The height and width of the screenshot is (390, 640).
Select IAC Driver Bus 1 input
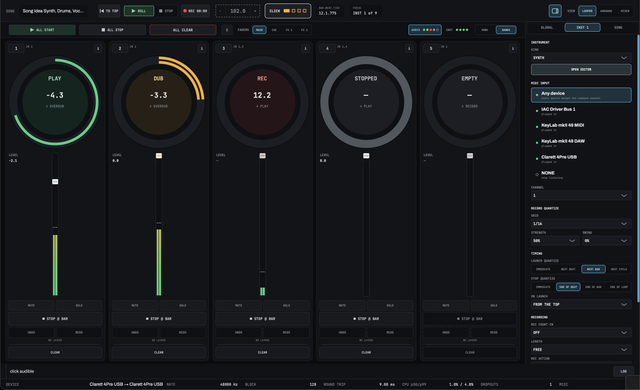pos(581,111)
